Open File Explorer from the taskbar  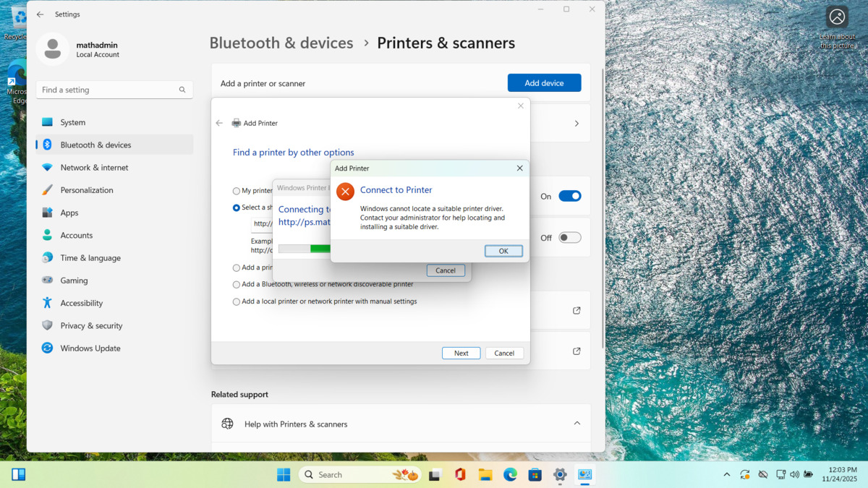tap(485, 475)
